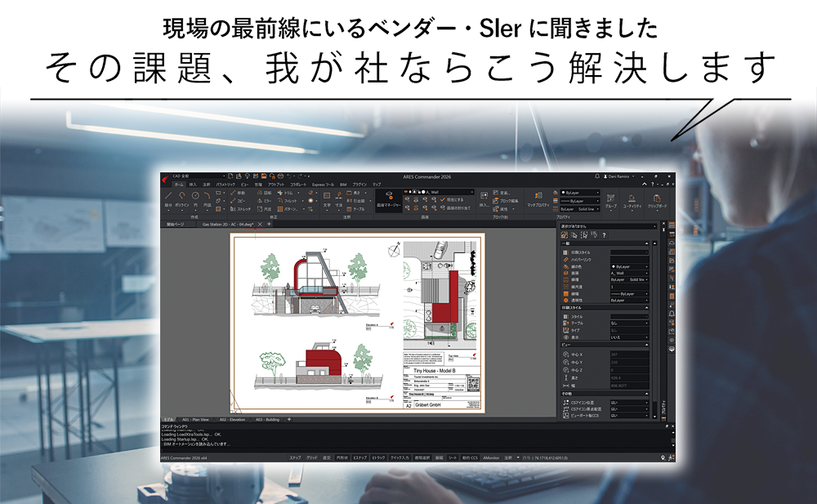The image size is (817, 504).
Task: Switch to the BIM ribbon tab
Action: [x=342, y=185]
